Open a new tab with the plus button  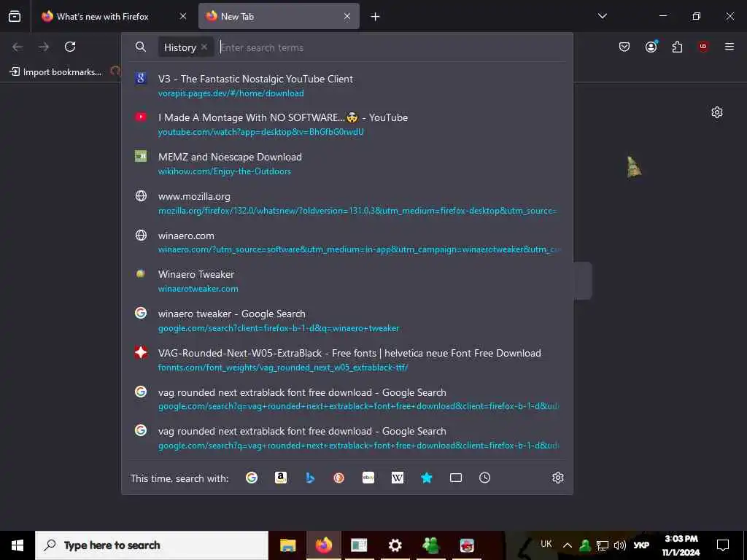click(376, 17)
